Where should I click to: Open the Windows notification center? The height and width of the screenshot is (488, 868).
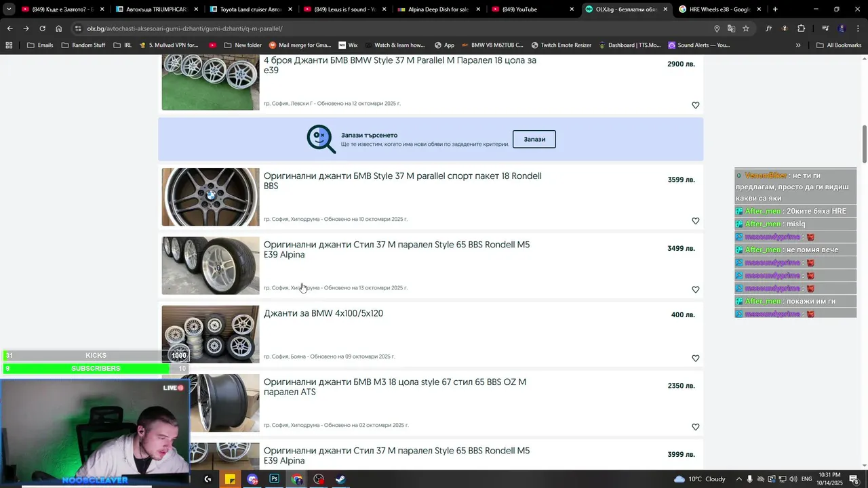click(854, 479)
